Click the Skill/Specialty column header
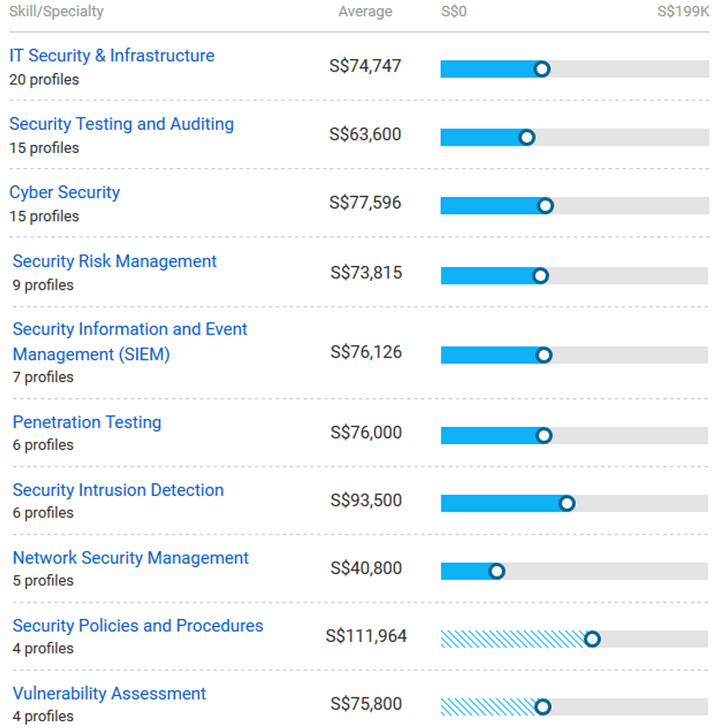 tap(57, 12)
